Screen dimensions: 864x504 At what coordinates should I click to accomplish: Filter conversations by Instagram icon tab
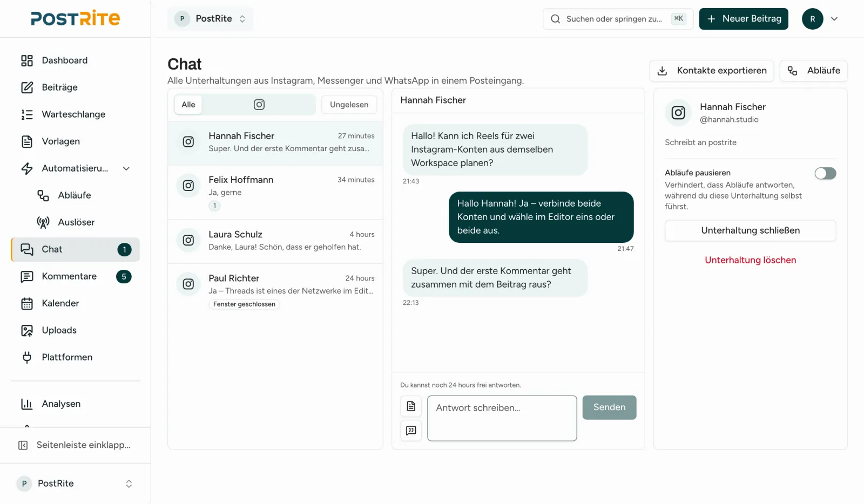(x=259, y=105)
